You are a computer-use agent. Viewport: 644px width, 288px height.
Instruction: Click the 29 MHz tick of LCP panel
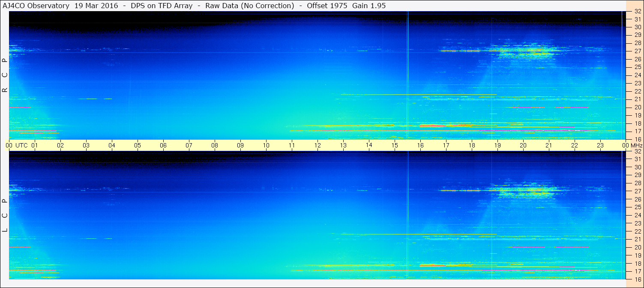638,175
